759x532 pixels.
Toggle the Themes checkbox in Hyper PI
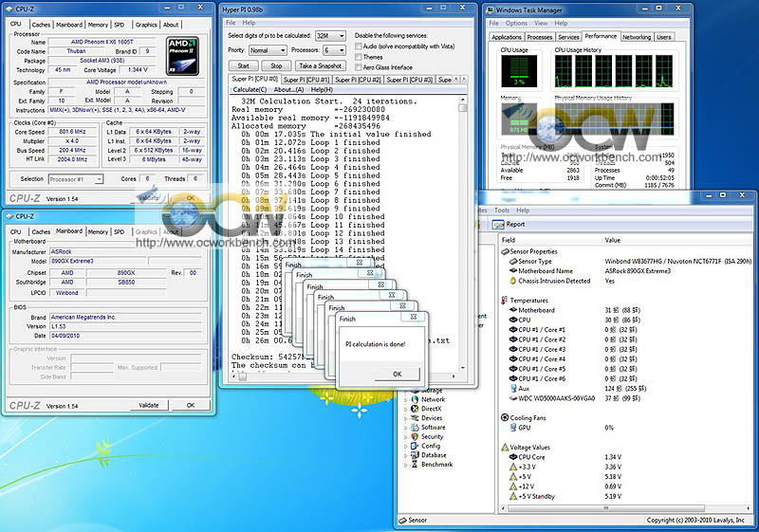pos(359,57)
